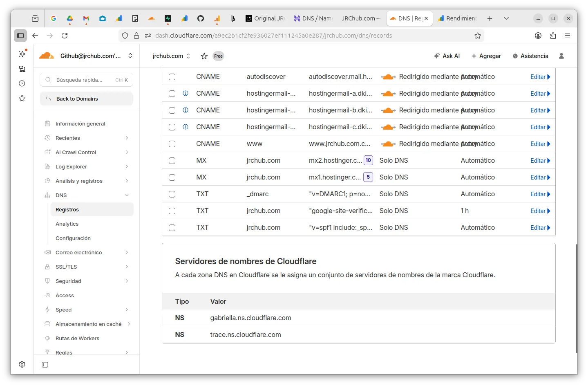Toggle the Firefox sidebar button
Viewport: 588px width, 386px height.
click(20, 36)
